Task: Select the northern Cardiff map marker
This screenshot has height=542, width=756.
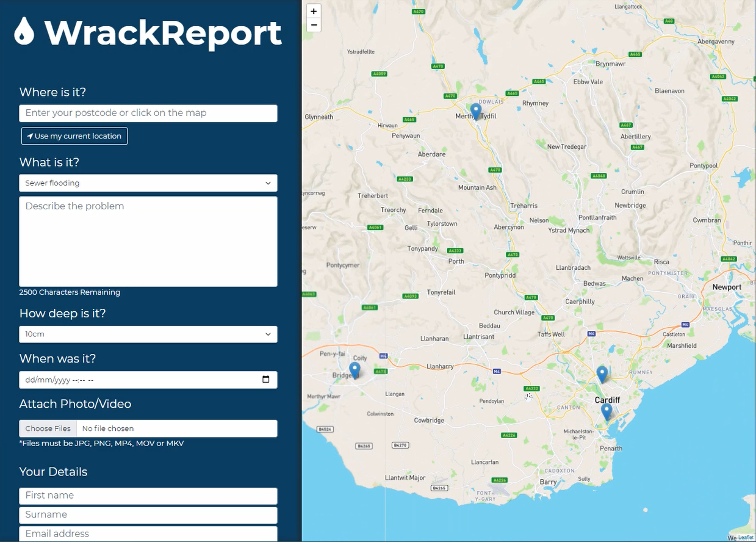Action: [602, 374]
